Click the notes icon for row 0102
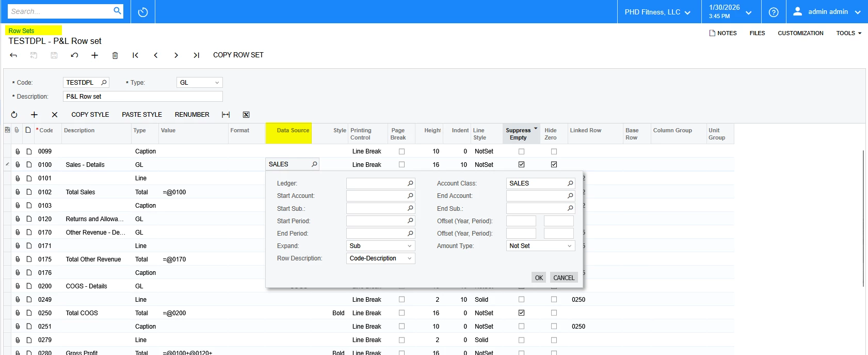Image resolution: width=868 pixels, height=355 pixels. 29,192
